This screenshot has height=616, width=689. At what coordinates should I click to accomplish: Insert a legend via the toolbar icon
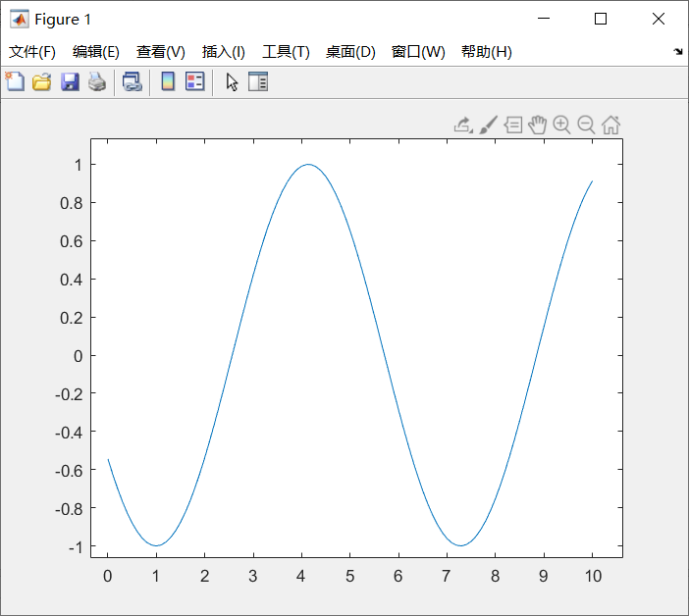(195, 81)
